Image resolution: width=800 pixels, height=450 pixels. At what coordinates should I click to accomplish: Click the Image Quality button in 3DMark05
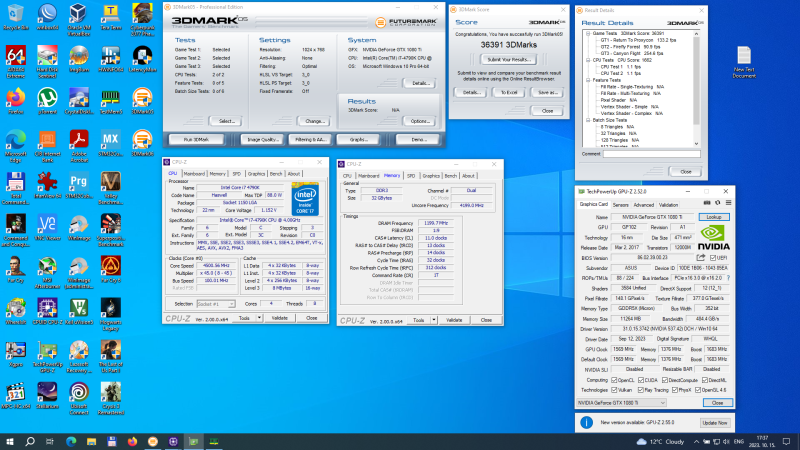click(x=263, y=139)
